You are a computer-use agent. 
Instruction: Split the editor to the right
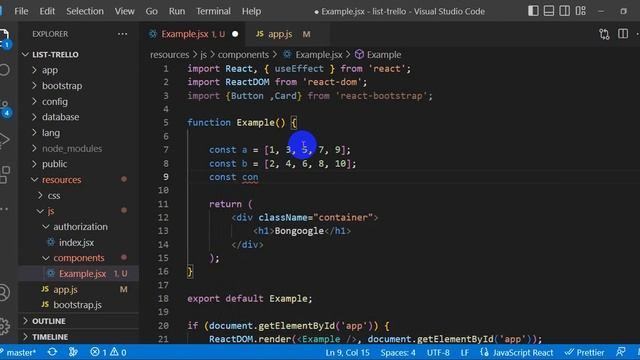pos(623,34)
